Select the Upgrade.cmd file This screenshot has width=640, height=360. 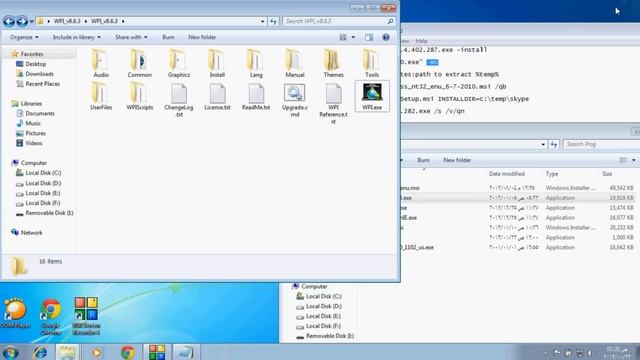(295, 100)
